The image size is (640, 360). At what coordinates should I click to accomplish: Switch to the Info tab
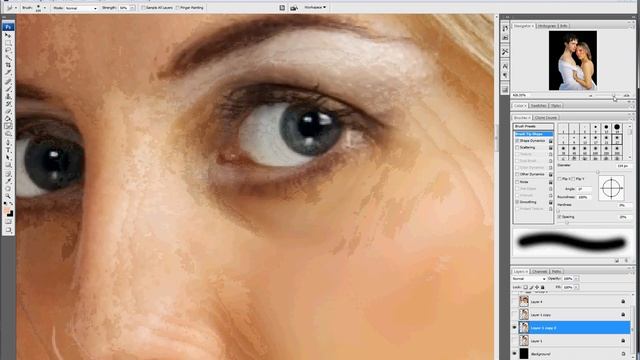(x=564, y=26)
